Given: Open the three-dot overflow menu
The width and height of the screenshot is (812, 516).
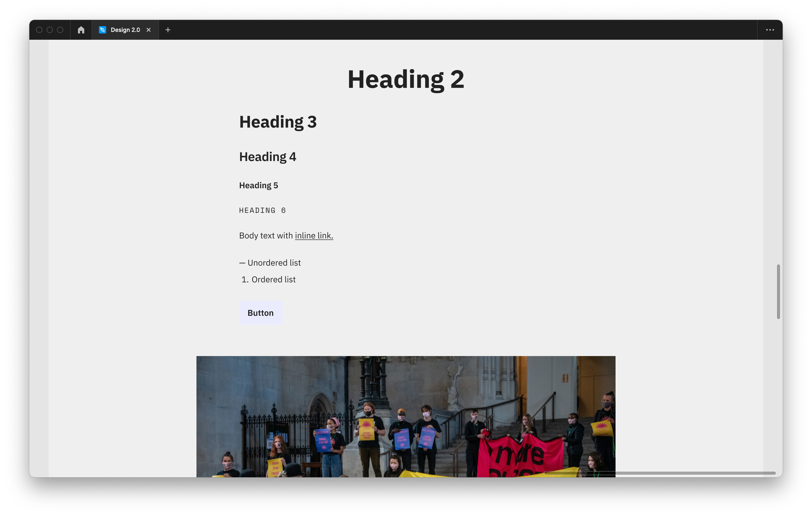Looking at the screenshot, I should (770, 30).
